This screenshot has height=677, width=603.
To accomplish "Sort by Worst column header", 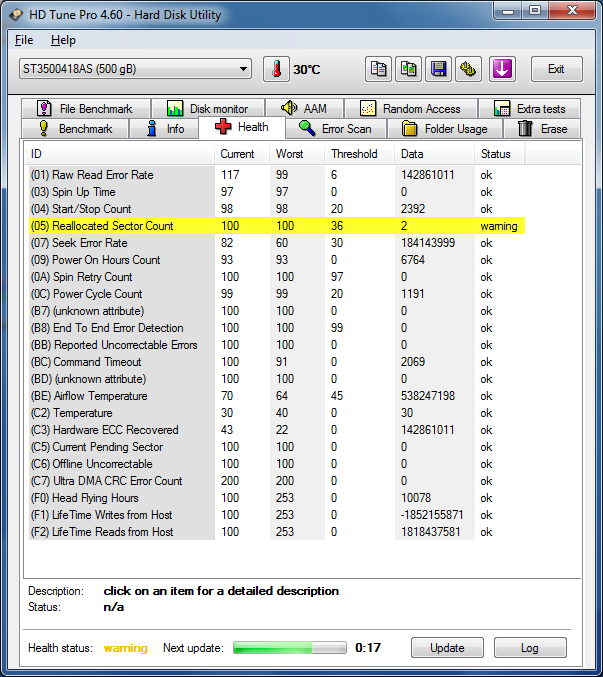I will tap(297, 154).
